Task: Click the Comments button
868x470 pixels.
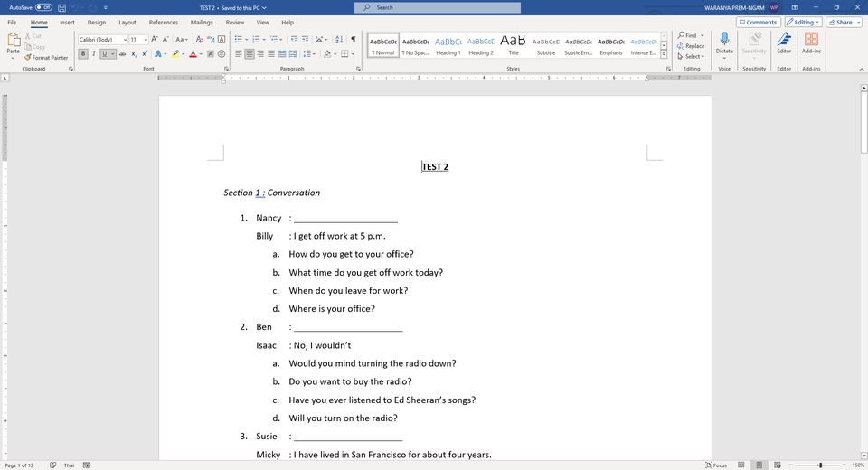Action: tap(759, 22)
